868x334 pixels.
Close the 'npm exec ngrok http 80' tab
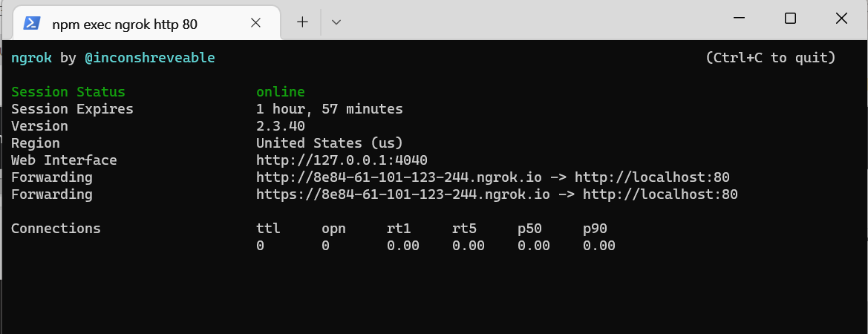point(255,23)
